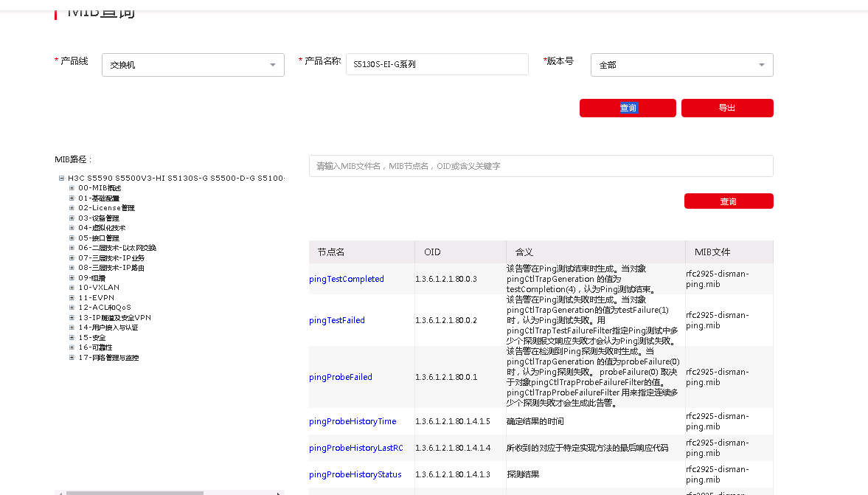Expand the 09-组播 tree node
This screenshot has height=495, width=868.
point(72,278)
